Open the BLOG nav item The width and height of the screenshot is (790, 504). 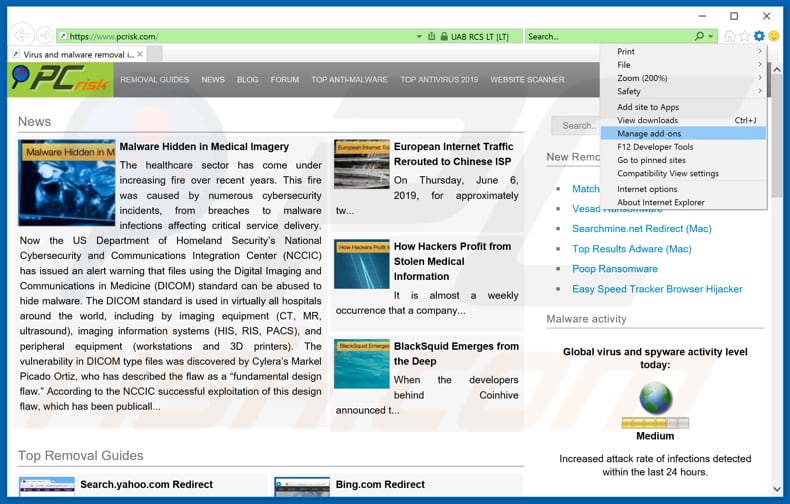coord(247,80)
